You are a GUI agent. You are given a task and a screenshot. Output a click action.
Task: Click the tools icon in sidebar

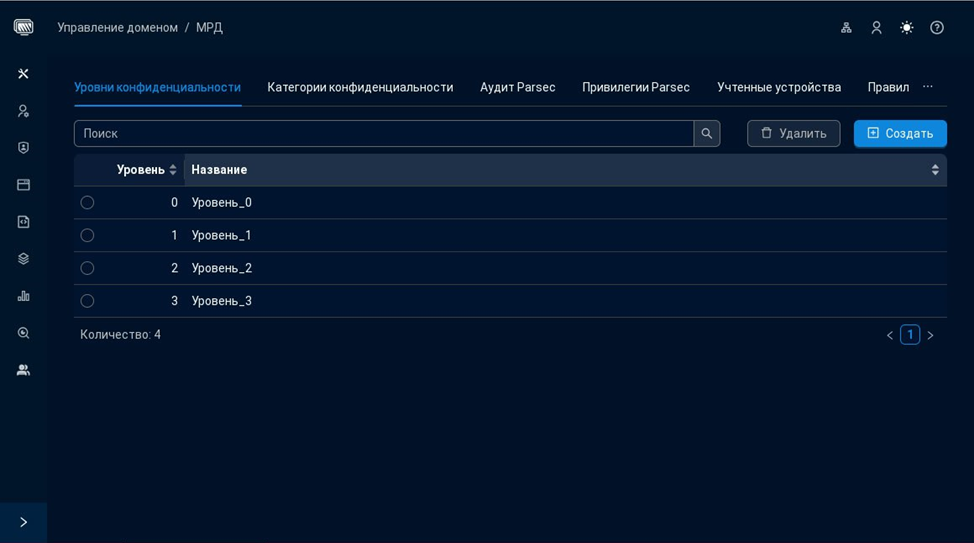point(23,74)
